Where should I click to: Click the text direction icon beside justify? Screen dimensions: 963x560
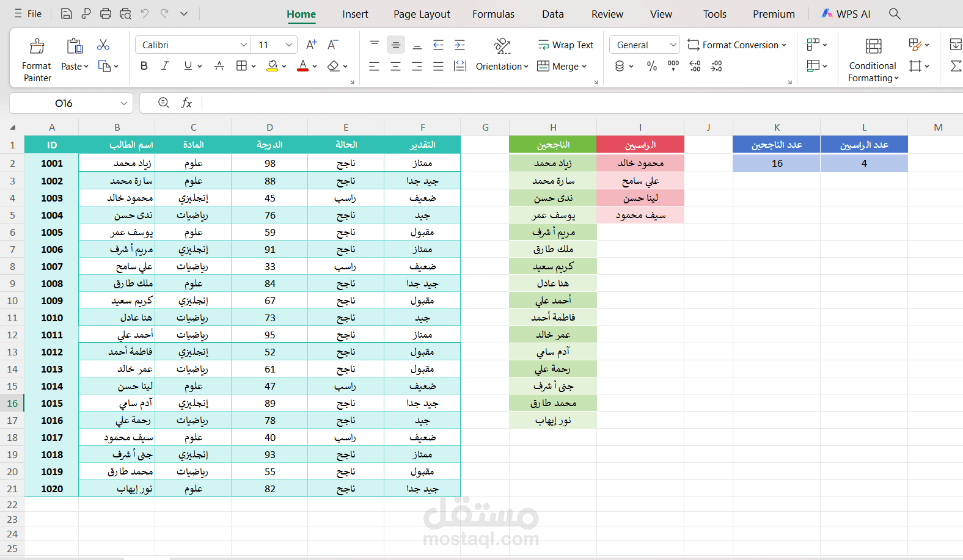pos(460,66)
